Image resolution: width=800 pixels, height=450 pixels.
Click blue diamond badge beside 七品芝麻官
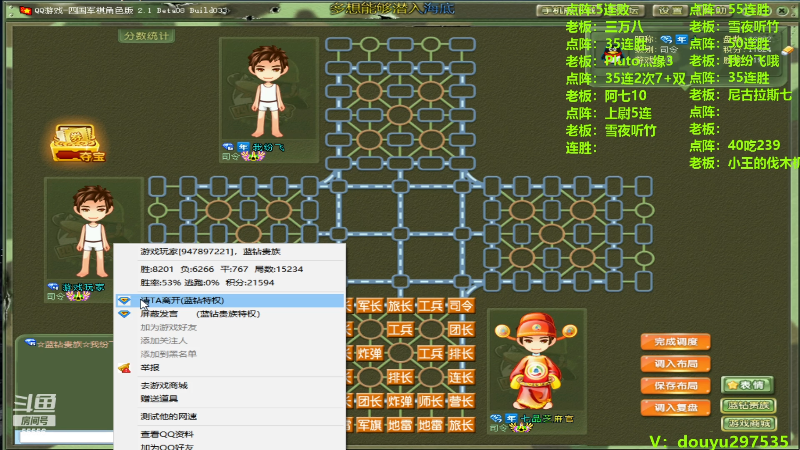[495, 418]
